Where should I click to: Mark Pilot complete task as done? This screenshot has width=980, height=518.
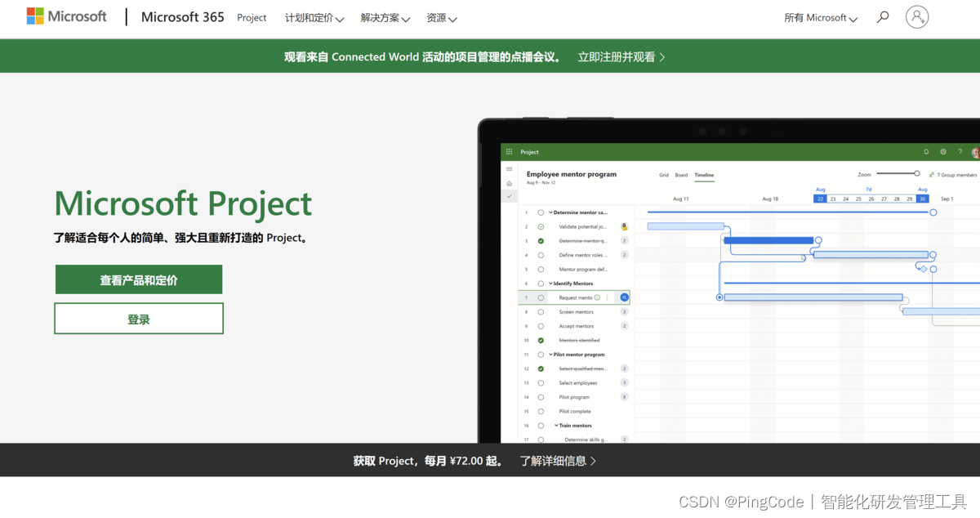[541, 411]
